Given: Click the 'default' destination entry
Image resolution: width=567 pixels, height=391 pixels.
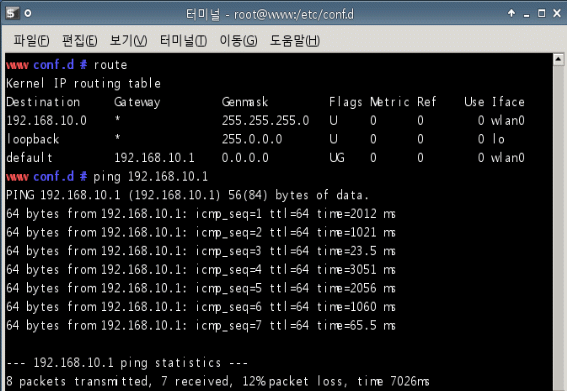Looking at the screenshot, I should click(x=29, y=158).
